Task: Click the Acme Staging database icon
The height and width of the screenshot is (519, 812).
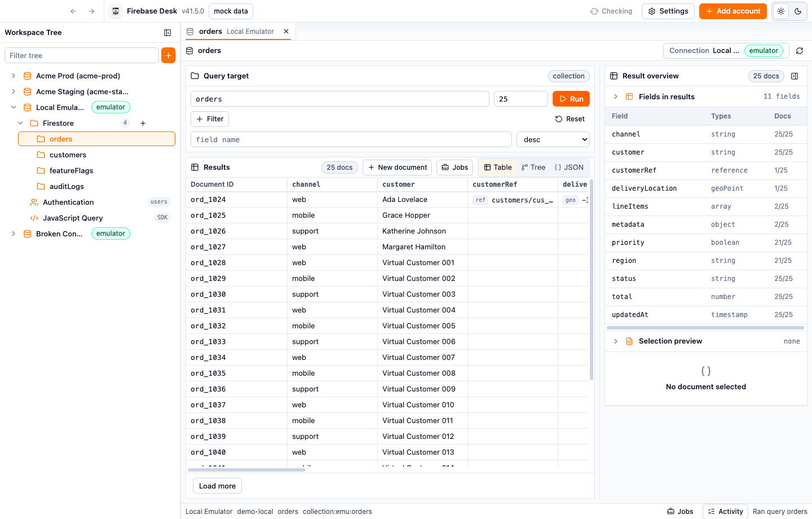Action: click(27, 91)
